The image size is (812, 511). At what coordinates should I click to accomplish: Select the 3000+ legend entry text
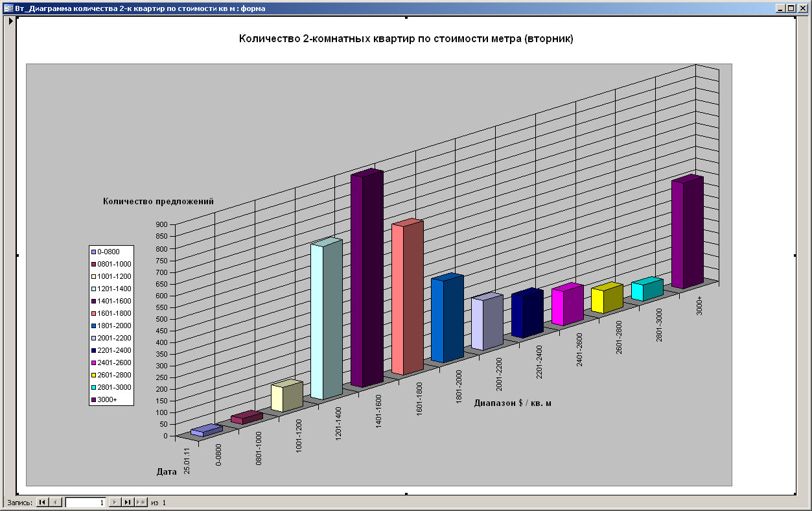point(108,399)
